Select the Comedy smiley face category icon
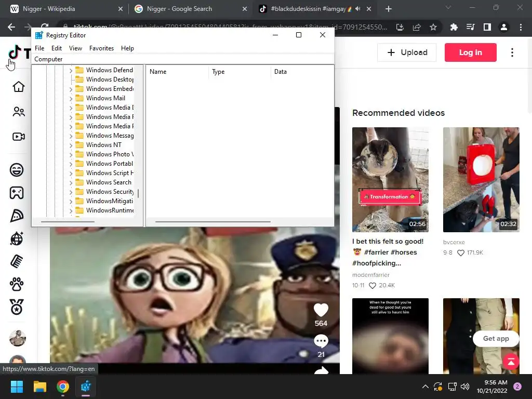The image size is (532, 399). [x=17, y=170]
